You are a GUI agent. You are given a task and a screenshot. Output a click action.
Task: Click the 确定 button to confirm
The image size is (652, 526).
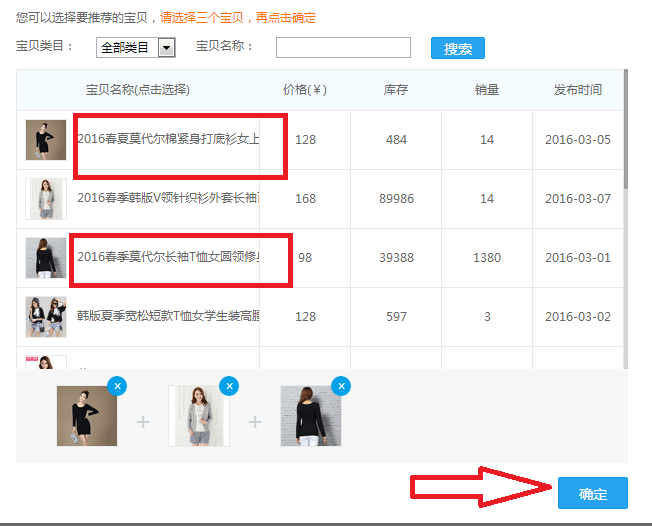593,493
